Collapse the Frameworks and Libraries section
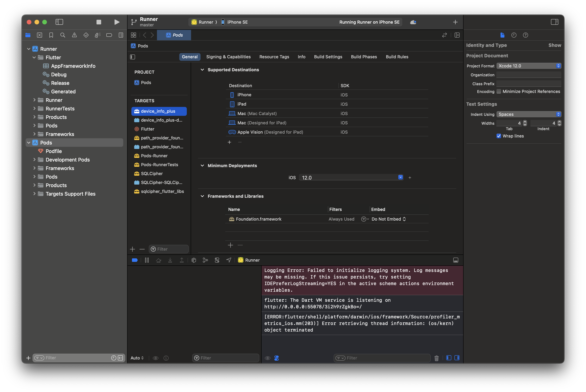 202,196
